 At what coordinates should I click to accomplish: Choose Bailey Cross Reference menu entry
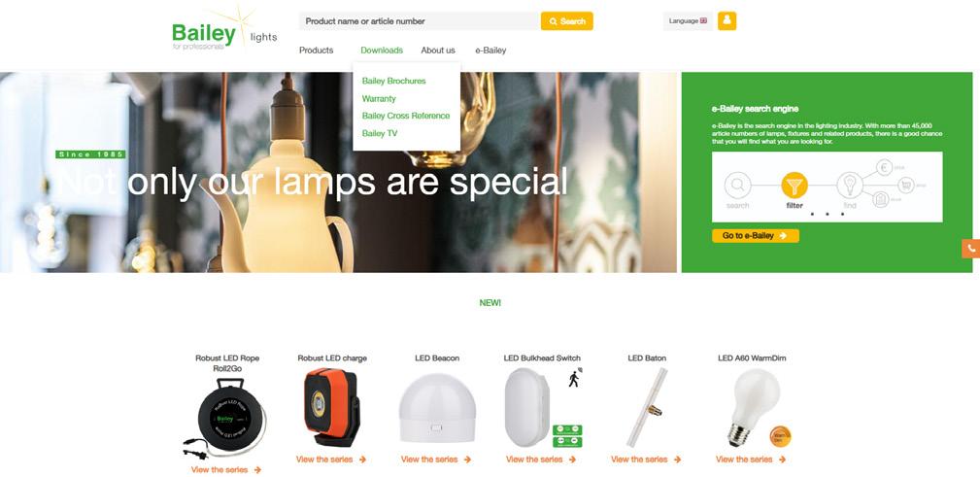point(406,116)
